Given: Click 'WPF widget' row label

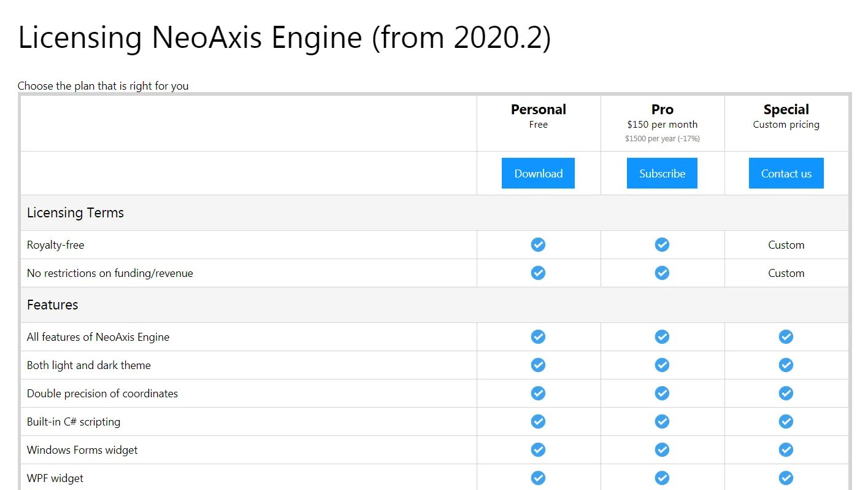Looking at the screenshot, I should [55, 478].
